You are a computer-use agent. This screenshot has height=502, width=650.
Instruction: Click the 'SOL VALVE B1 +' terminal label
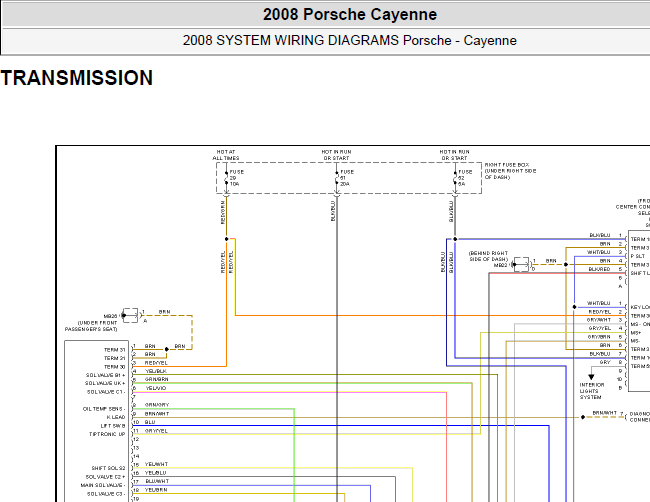(105, 375)
